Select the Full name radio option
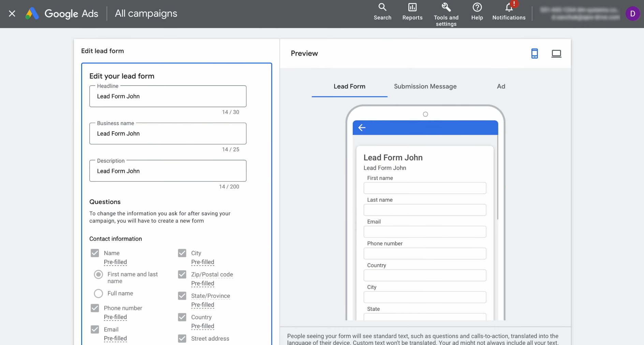The width and height of the screenshot is (644, 345). coord(99,294)
